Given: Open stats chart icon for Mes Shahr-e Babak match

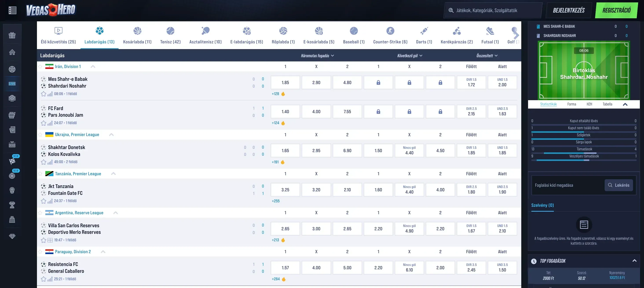Looking at the screenshot, I should (50, 94).
